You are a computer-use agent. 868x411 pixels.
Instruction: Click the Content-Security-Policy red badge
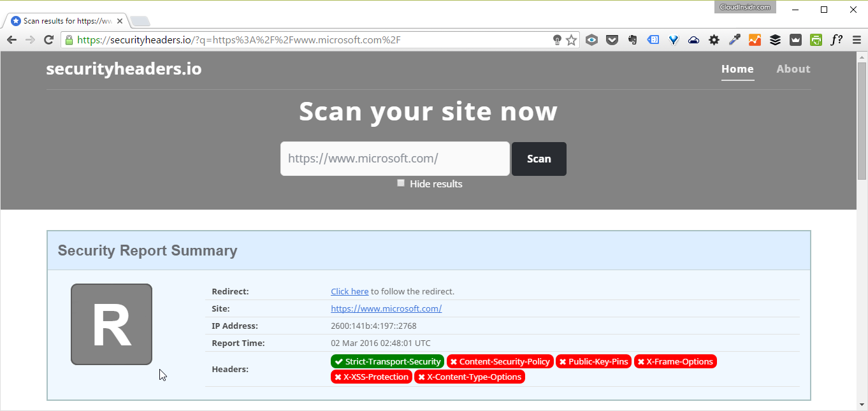pyautogui.click(x=500, y=361)
